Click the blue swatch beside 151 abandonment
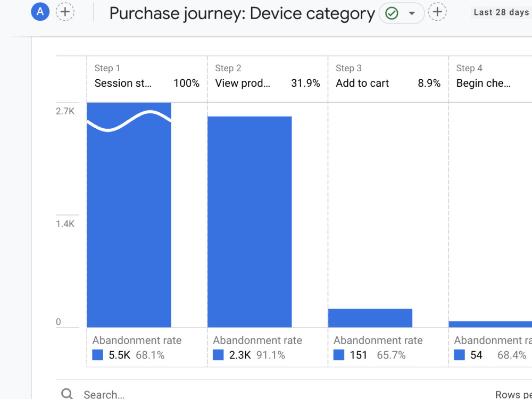Viewport: 532px width, 399px height. (338, 355)
